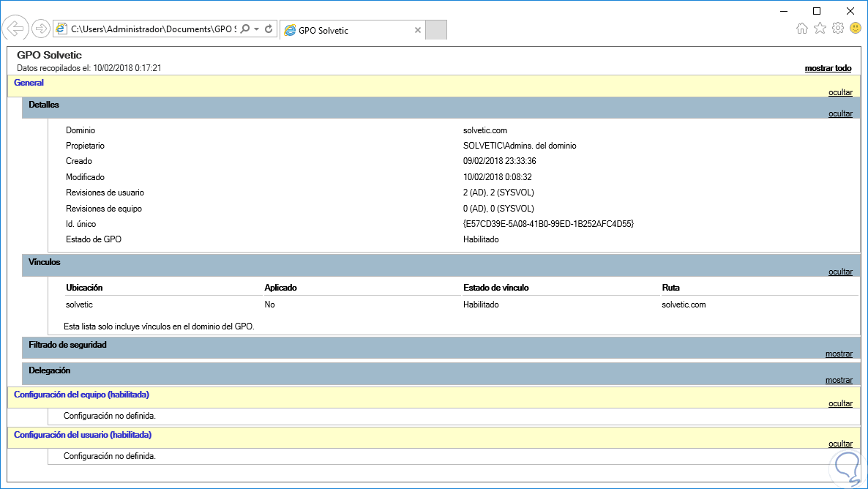This screenshot has height=489, width=868.
Task: Open a new blank tab
Action: tap(436, 30)
